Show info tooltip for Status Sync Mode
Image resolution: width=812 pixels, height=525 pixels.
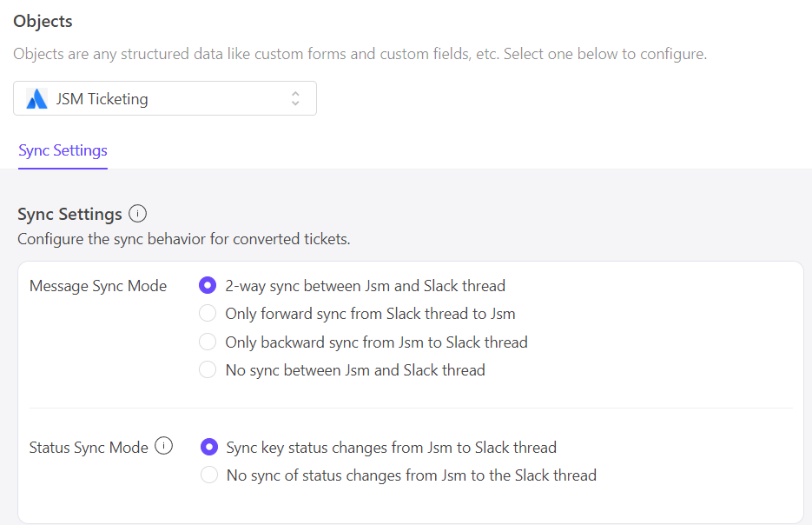tap(163, 446)
